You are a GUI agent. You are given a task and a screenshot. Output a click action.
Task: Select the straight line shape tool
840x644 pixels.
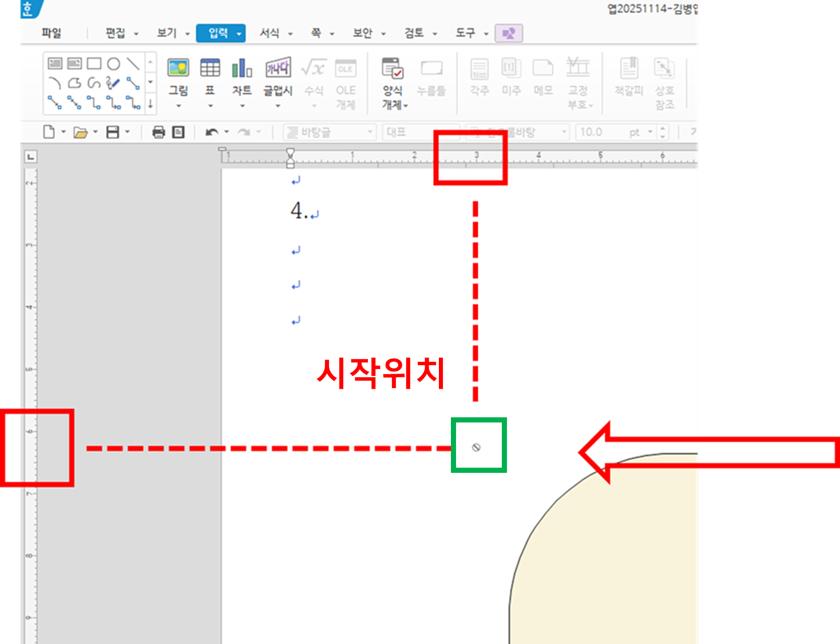[133, 63]
